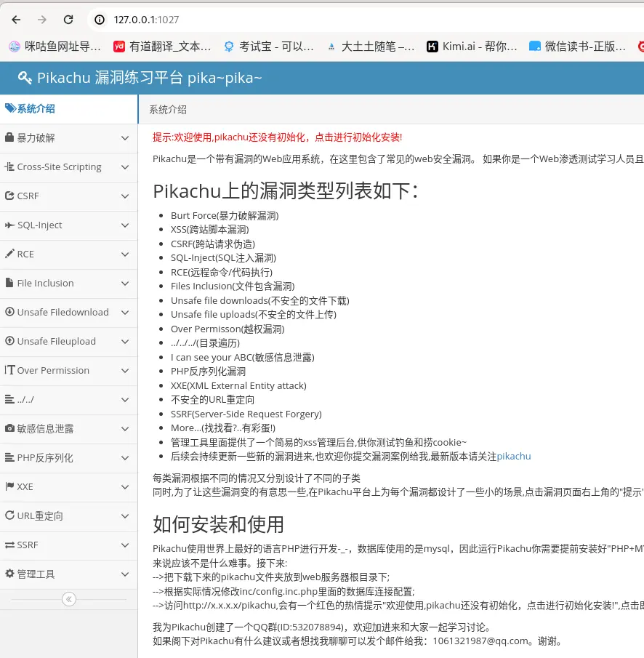Click the tag icon beside 系统介绍
Screen dimensions: 644x658
pyautogui.click(x=10, y=108)
